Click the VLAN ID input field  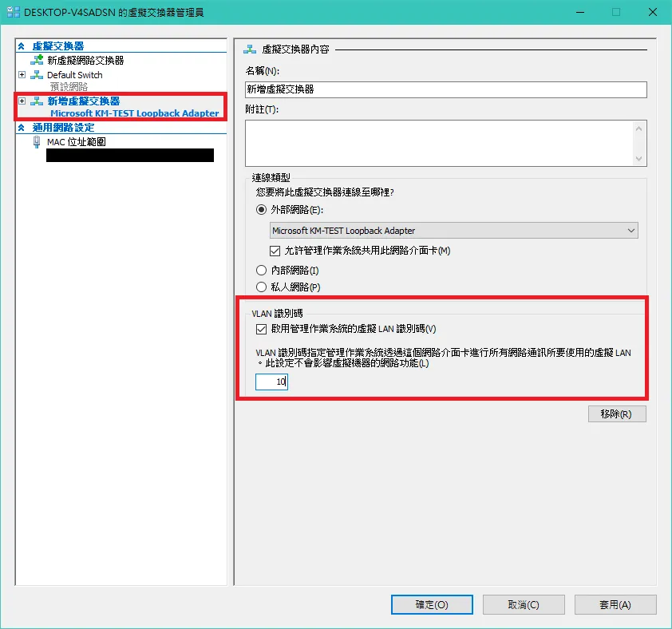click(271, 382)
